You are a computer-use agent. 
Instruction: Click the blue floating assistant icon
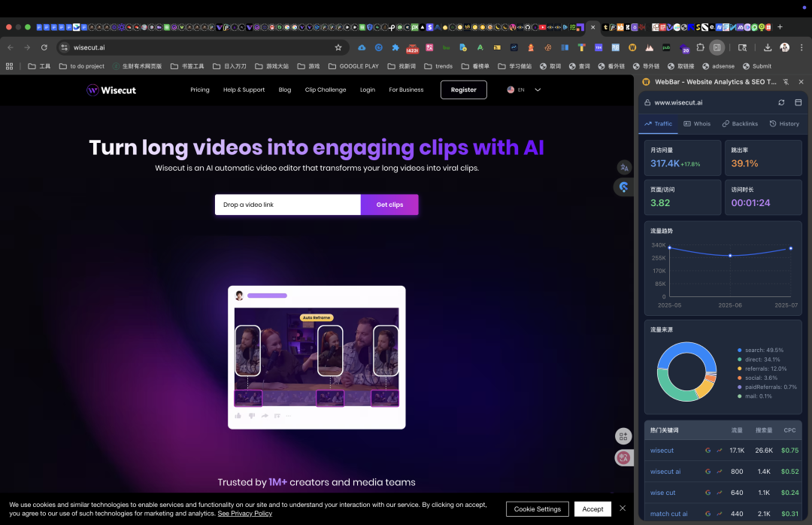(x=623, y=187)
